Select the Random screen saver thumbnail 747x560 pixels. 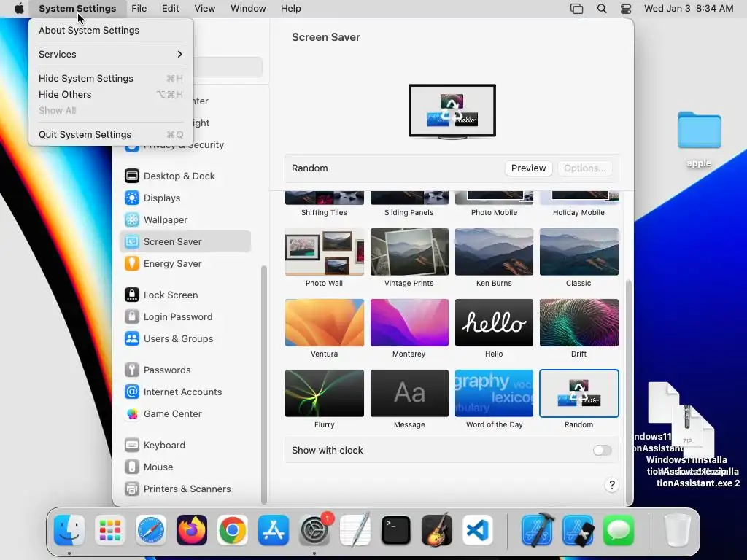tap(578, 393)
